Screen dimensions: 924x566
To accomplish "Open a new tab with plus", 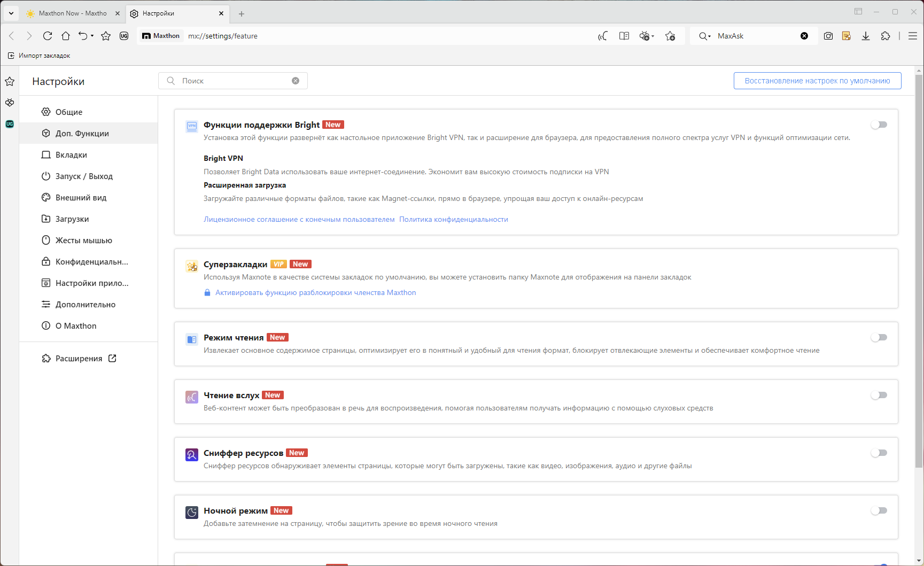I will (x=242, y=13).
